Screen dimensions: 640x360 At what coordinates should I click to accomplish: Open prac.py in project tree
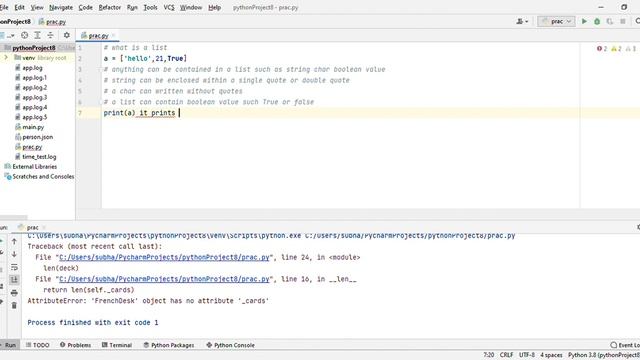32,147
